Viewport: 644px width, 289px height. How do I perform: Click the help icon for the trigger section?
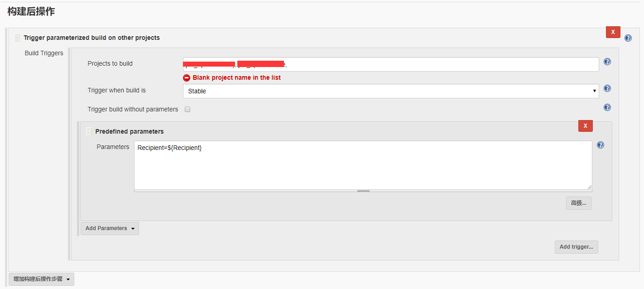(x=628, y=38)
